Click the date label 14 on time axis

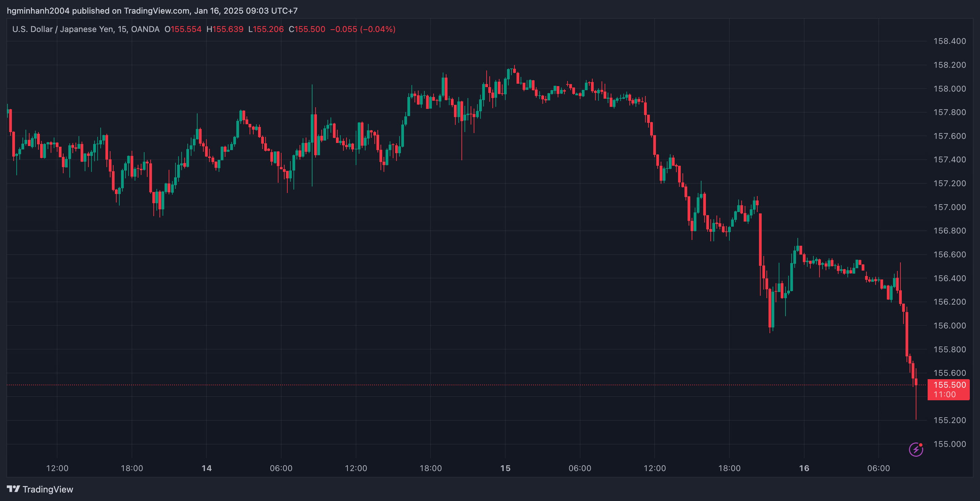click(207, 468)
